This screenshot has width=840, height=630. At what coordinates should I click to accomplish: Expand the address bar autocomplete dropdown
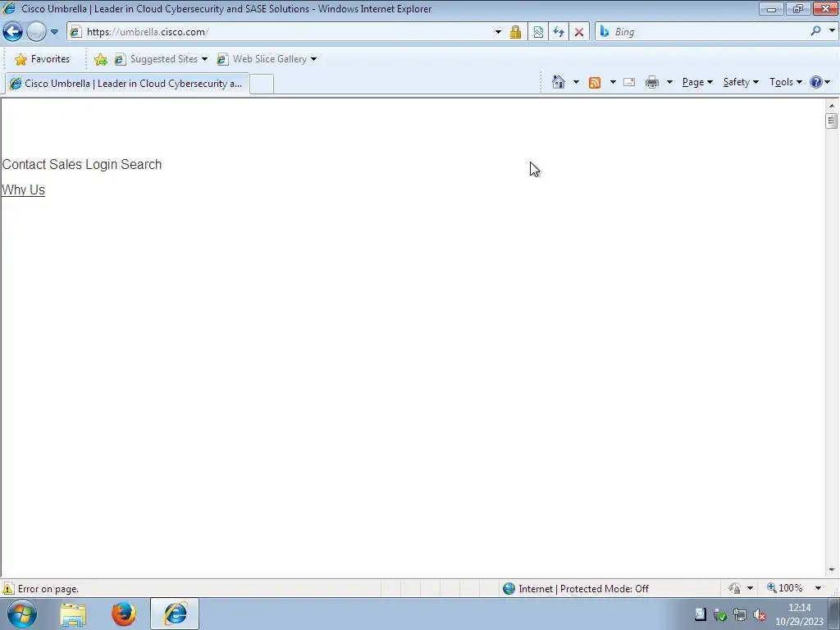(x=498, y=32)
